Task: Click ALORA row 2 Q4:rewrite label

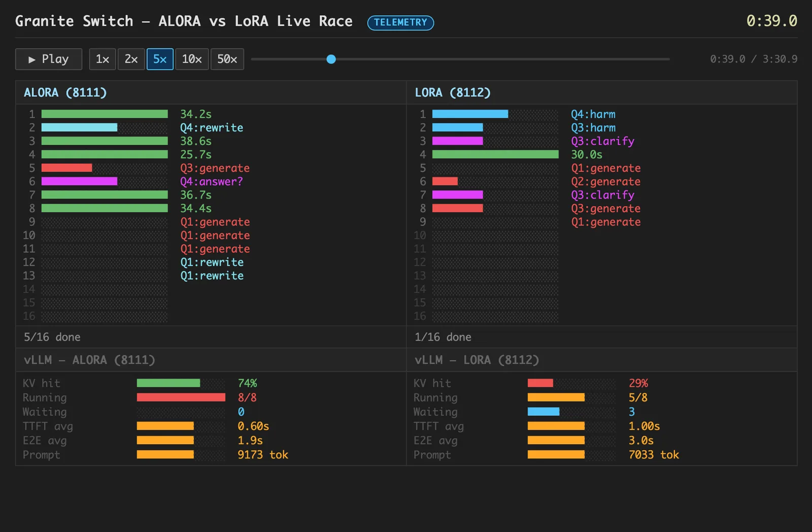Action: click(212, 127)
